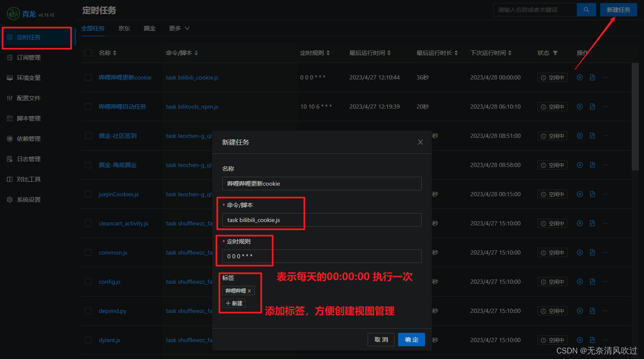The height and width of the screenshot is (359, 644).
Task: Run the juejinCookies.js task
Action: click(580, 194)
